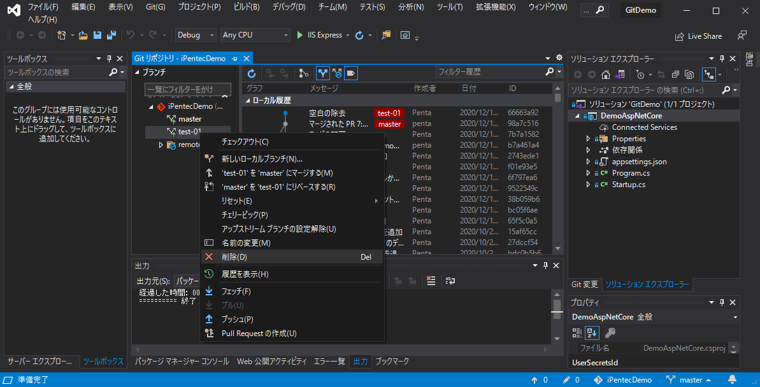The image size is (760, 387).
Task: Click clear all icon in Output panel
Action: click(x=430, y=281)
